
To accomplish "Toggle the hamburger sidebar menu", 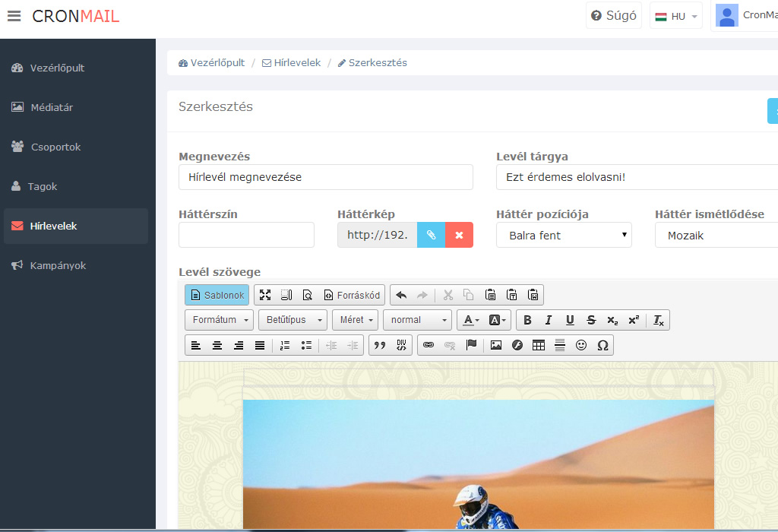I will 14,16.
